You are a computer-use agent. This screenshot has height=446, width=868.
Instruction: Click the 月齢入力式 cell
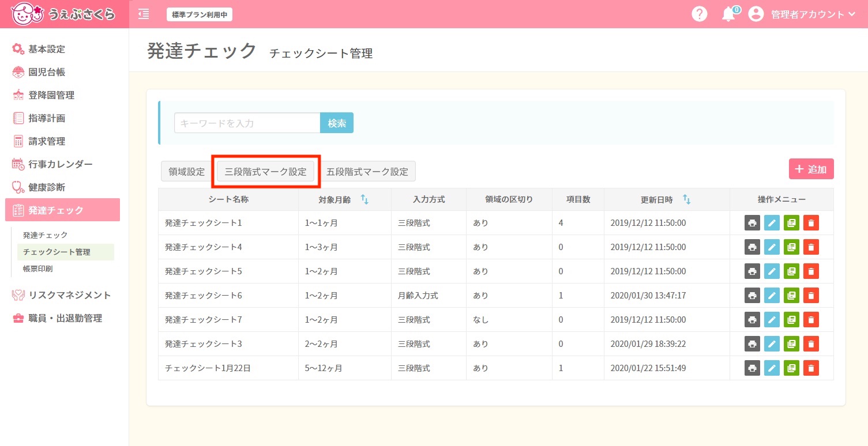429,296
